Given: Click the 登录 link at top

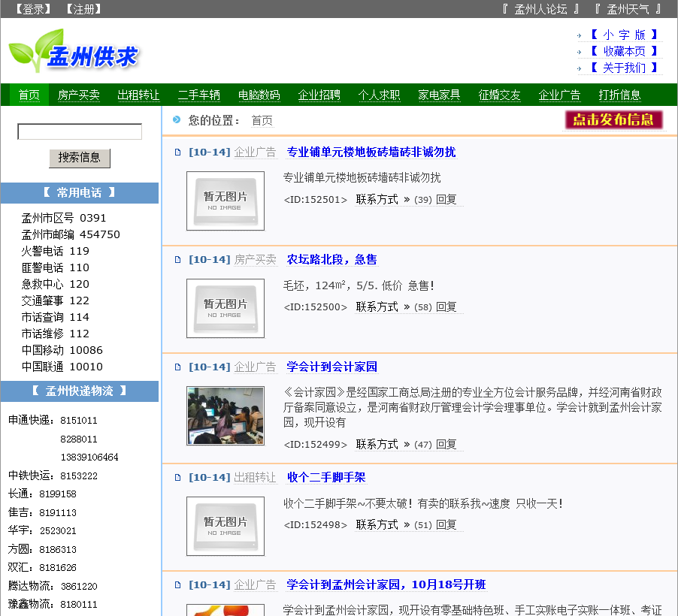Looking at the screenshot, I should [x=33, y=9].
